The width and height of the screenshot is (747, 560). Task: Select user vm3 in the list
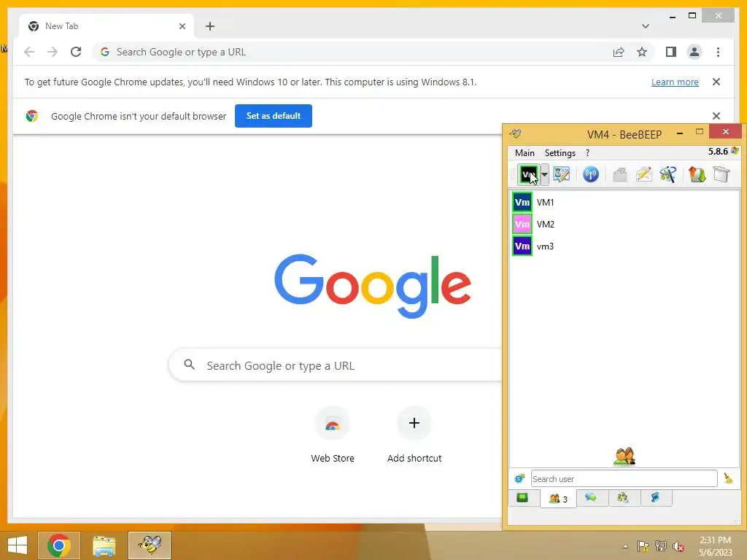click(624, 246)
